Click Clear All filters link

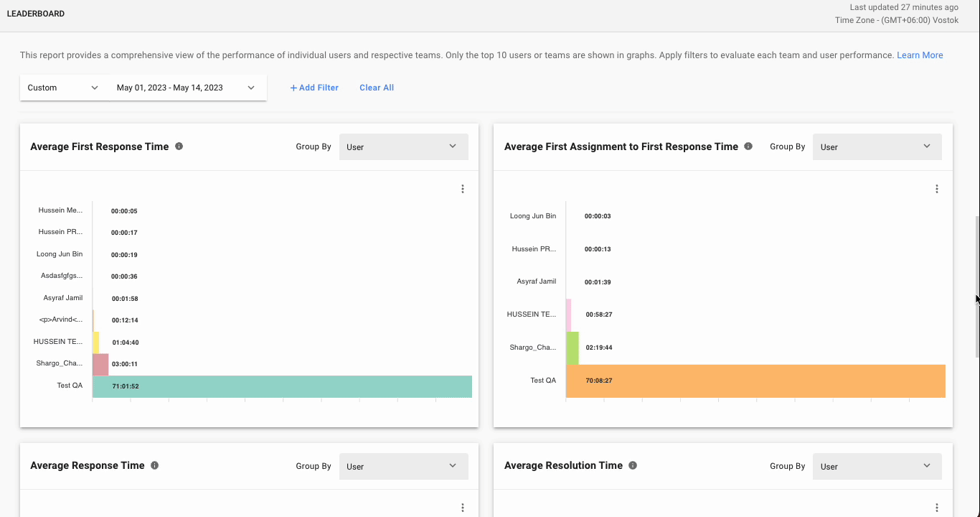pos(377,88)
